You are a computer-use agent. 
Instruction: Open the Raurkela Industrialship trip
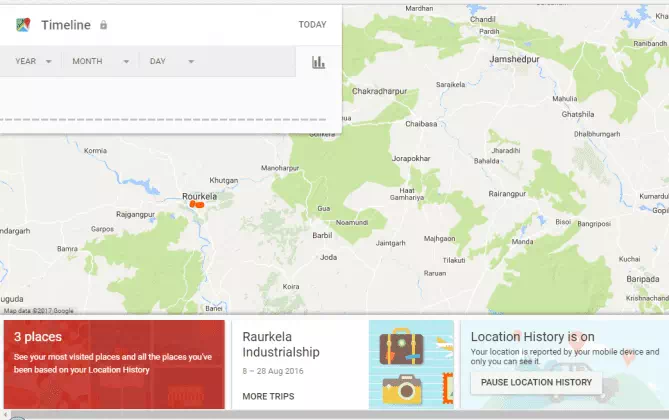[281, 352]
